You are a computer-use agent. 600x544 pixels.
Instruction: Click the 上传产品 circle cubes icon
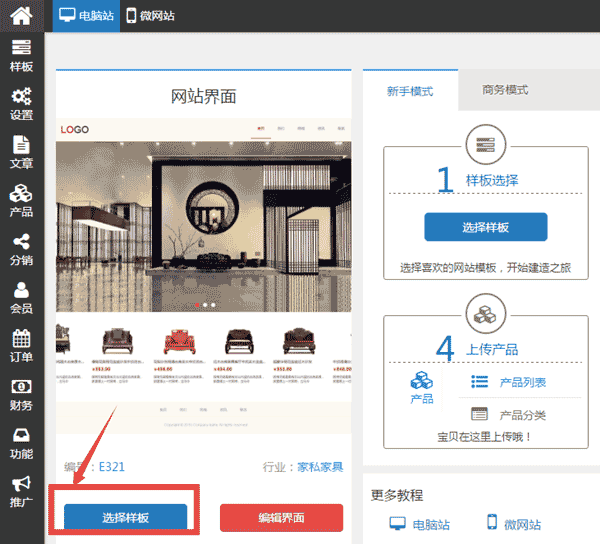coord(486,314)
